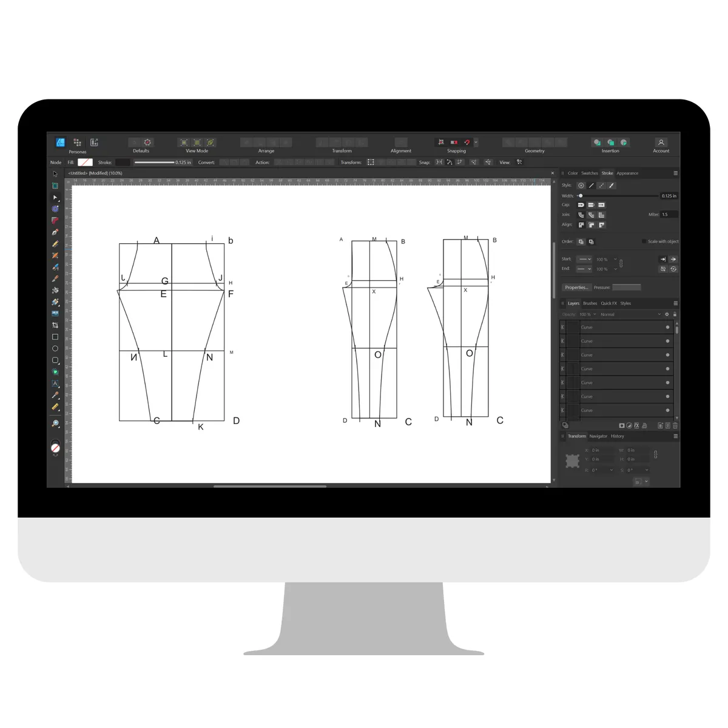The height and width of the screenshot is (728, 728).
Task: Toggle the layer lock icon
Action: [675, 314]
